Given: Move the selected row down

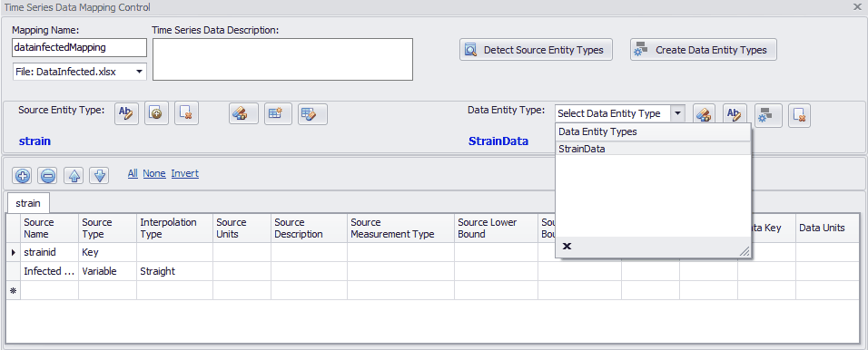Looking at the screenshot, I should [x=99, y=176].
